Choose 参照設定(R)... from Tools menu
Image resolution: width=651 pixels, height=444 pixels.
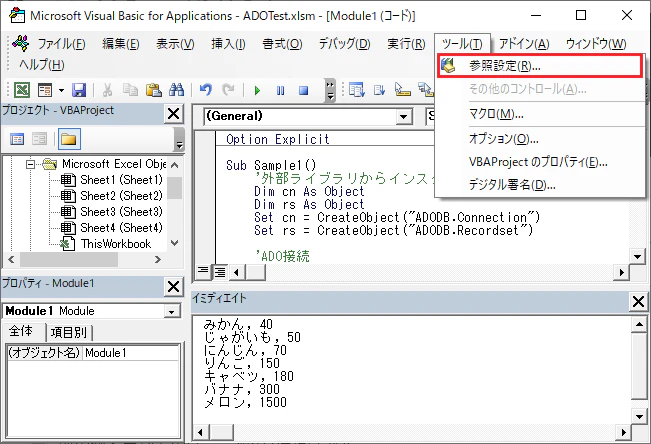(x=540, y=66)
